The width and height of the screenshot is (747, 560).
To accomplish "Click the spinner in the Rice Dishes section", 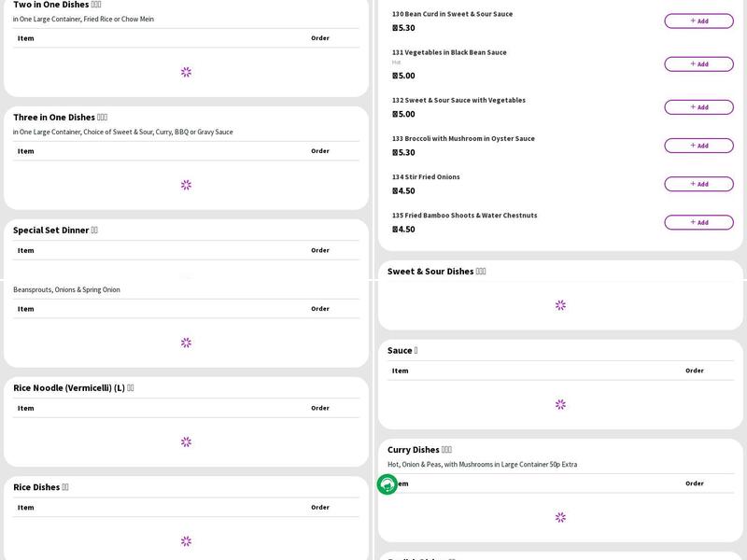I will pos(186,541).
